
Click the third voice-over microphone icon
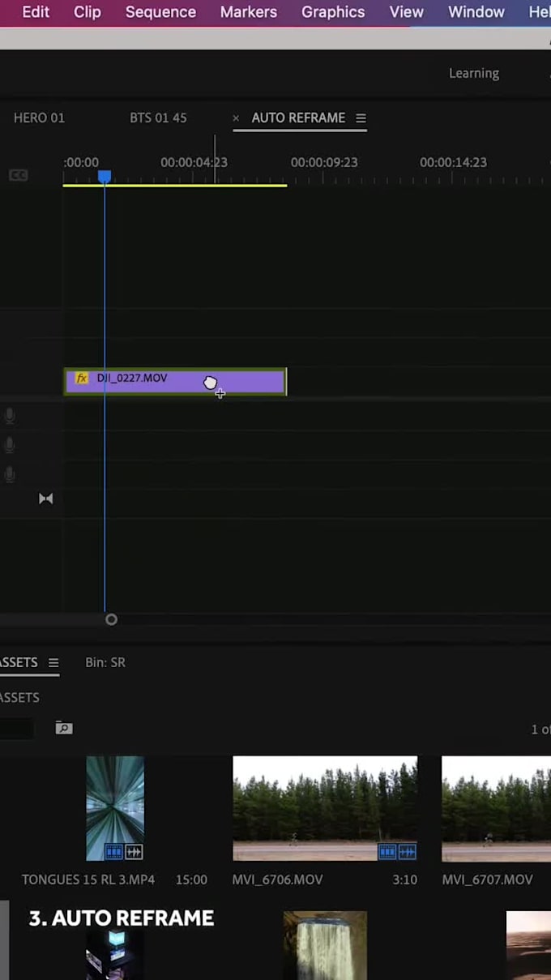(x=10, y=474)
